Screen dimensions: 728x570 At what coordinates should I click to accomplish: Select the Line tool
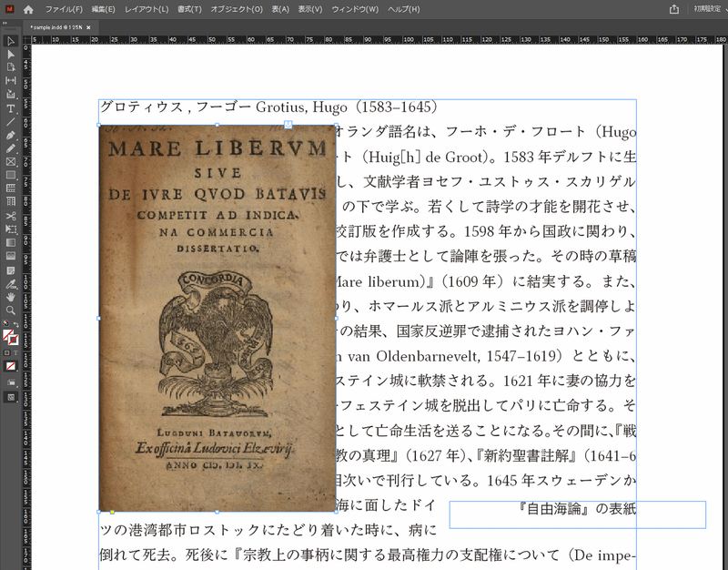click(x=10, y=122)
